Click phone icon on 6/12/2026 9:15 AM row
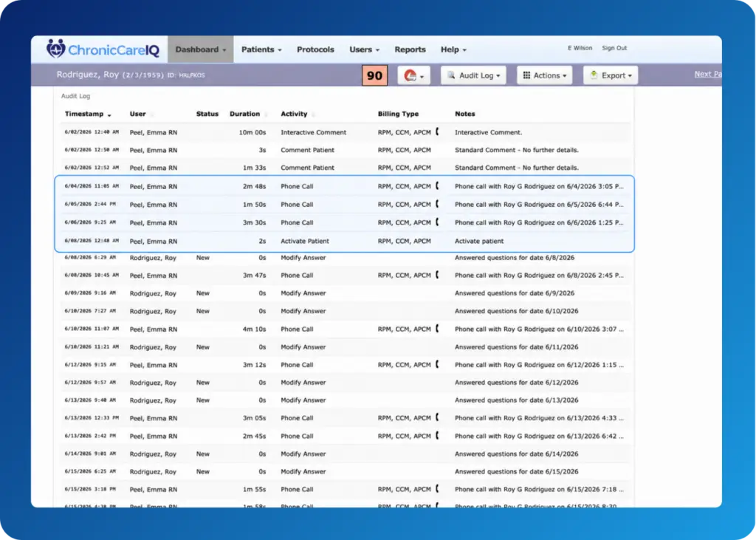This screenshot has height=540, width=756. click(437, 364)
